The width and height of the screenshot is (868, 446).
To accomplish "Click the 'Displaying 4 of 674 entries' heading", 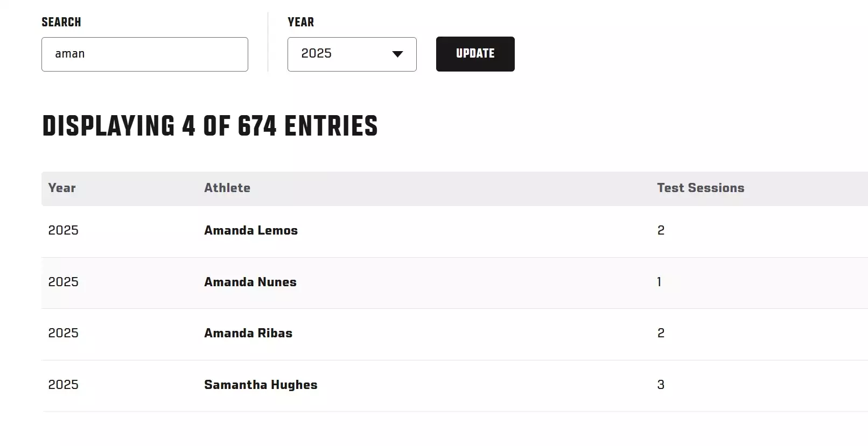I will pyautogui.click(x=210, y=126).
